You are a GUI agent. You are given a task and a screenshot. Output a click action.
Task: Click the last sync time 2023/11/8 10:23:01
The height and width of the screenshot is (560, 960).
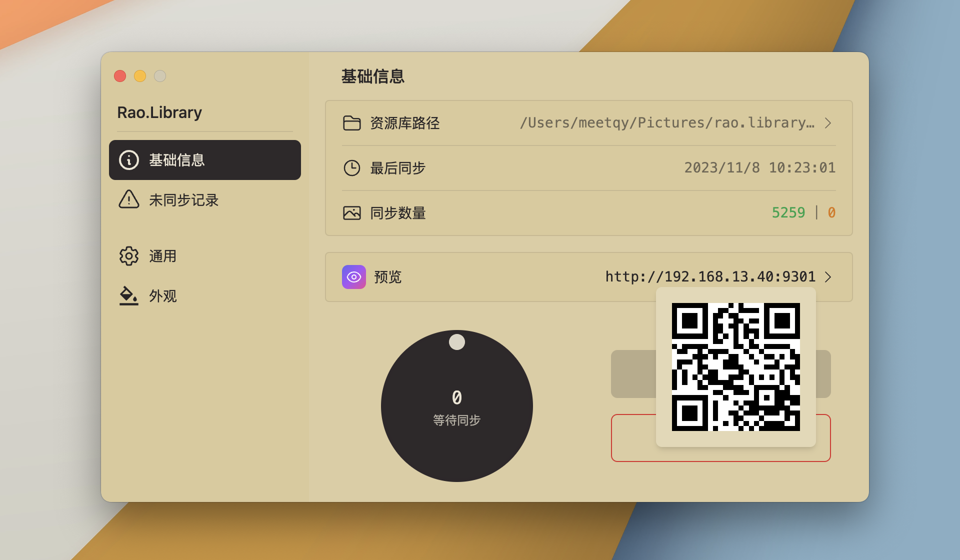pyautogui.click(x=760, y=167)
